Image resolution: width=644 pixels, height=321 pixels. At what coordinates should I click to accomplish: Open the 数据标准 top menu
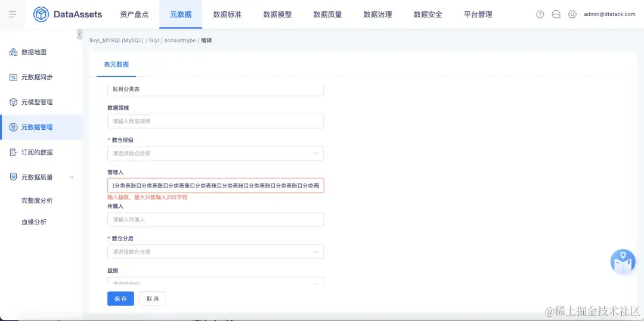tap(228, 14)
